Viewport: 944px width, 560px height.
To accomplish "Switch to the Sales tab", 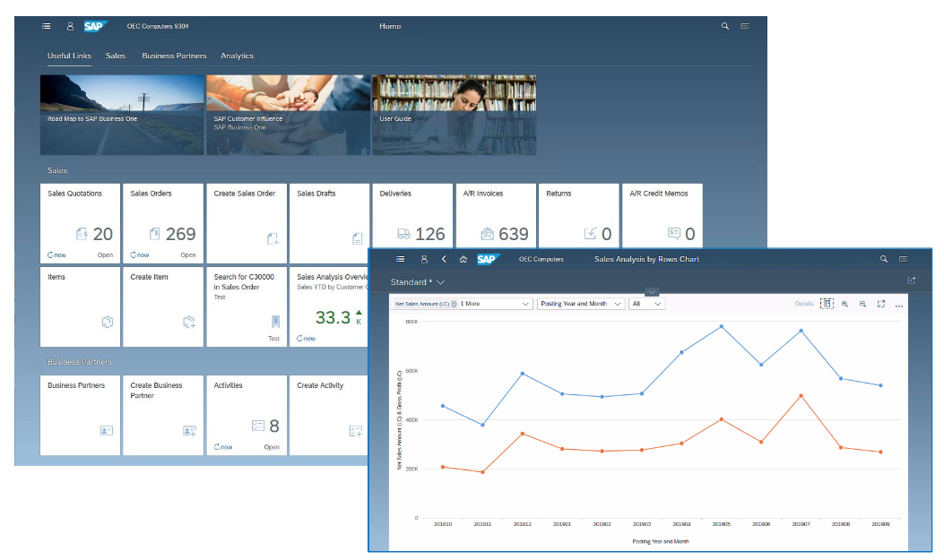I will point(116,56).
